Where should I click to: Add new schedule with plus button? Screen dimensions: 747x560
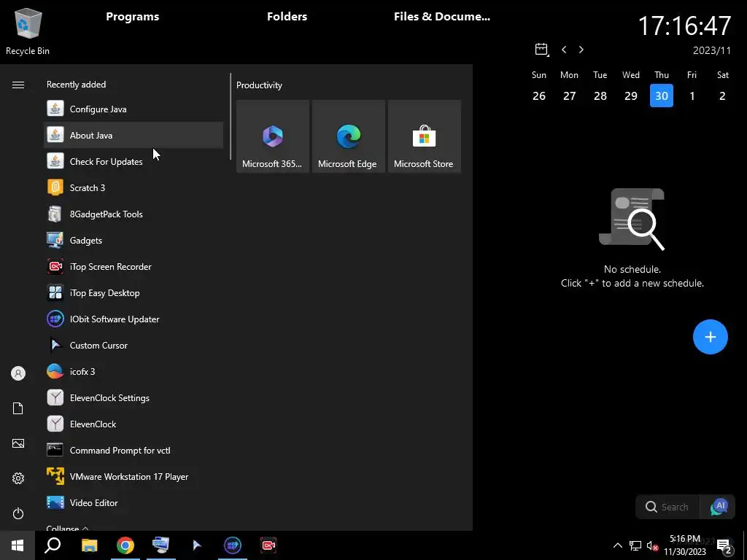pos(711,337)
